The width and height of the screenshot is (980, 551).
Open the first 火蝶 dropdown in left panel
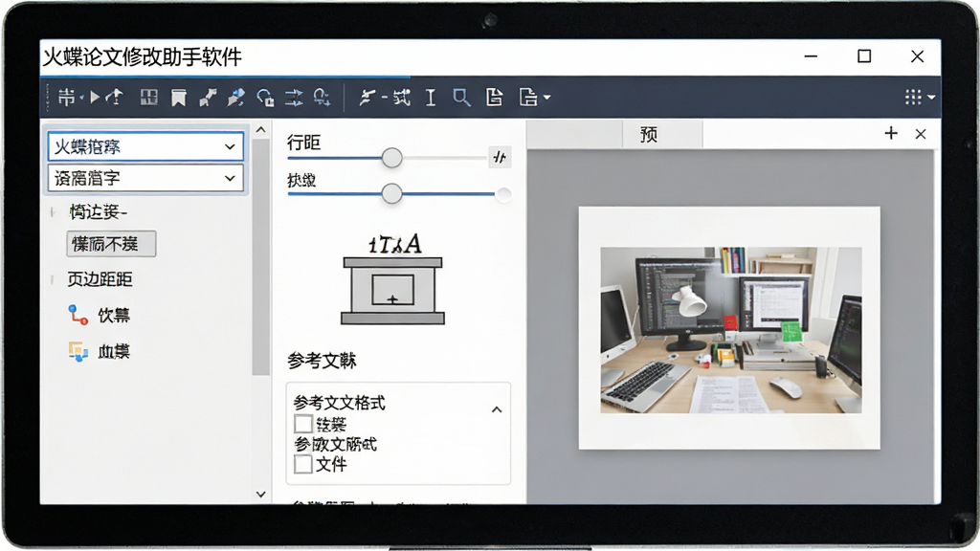(145, 146)
